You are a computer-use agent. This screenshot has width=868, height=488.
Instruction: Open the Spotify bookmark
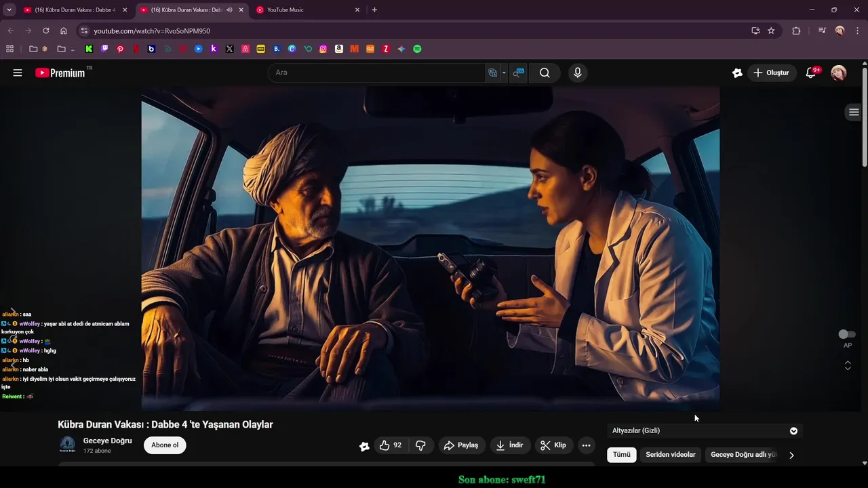pyautogui.click(x=417, y=49)
